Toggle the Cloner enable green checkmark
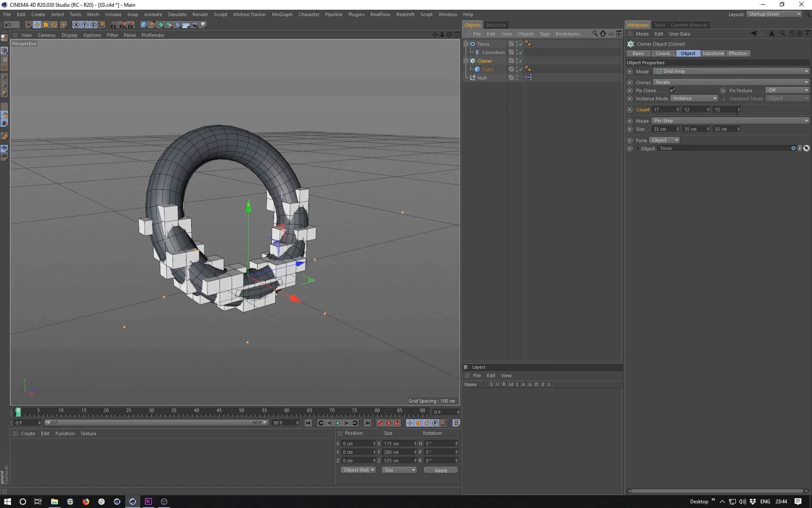This screenshot has height=508, width=812. [x=521, y=61]
